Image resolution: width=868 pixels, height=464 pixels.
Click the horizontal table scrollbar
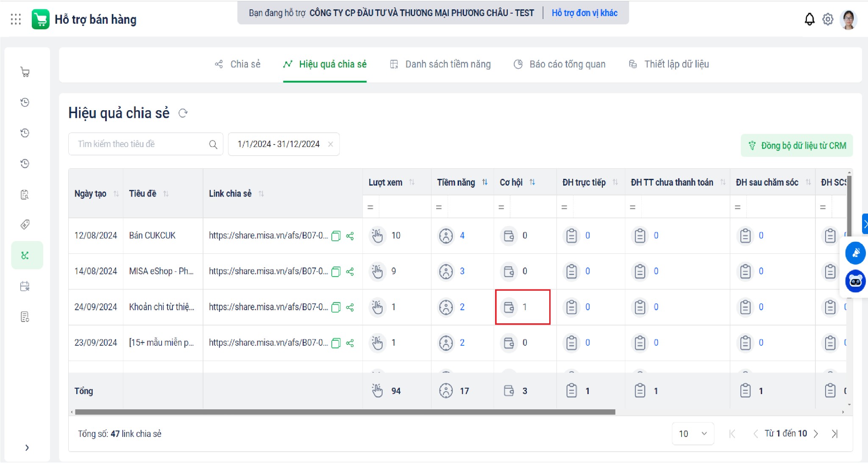(345, 412)
